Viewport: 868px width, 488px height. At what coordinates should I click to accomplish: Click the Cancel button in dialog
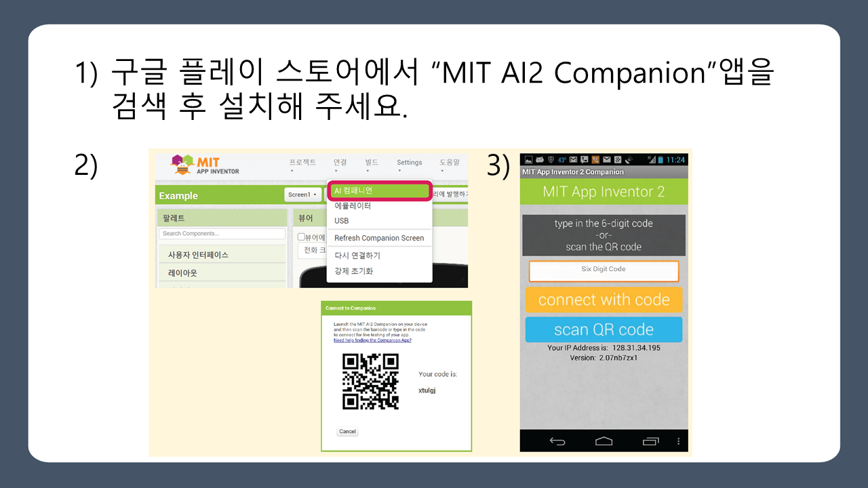347,432
